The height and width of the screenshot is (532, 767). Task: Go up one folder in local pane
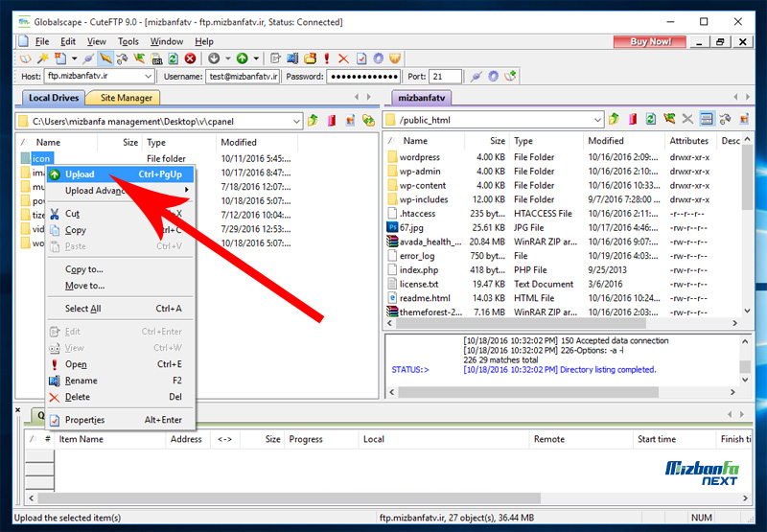(x=313, y=120)
